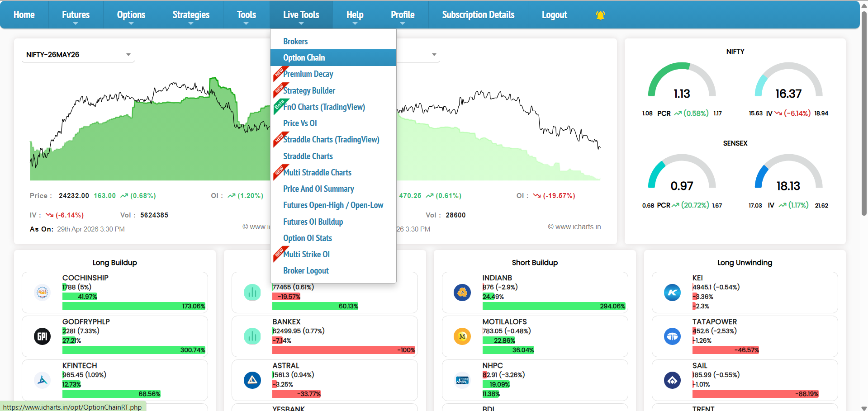Image resolution: width=868 pixels, height=411 pixels.
Task: Click the GODFRYPHLP 300.74% green bar
Action: pos(134,350)
